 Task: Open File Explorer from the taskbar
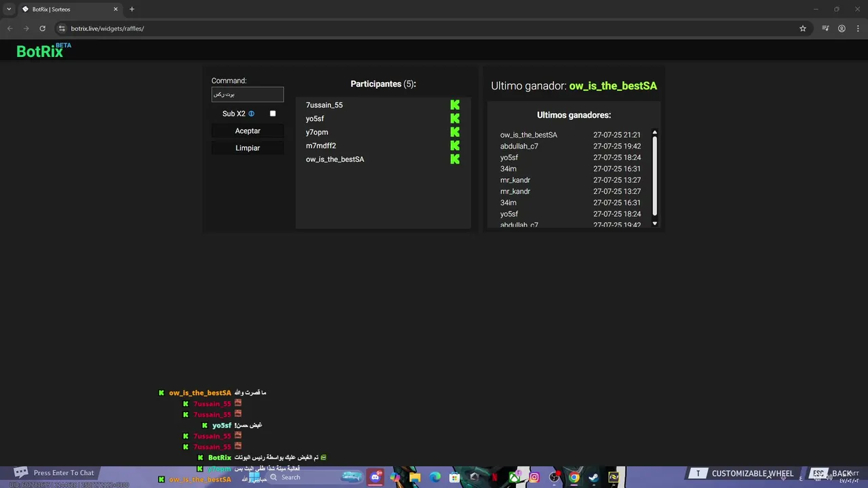(x=415, y=477)
